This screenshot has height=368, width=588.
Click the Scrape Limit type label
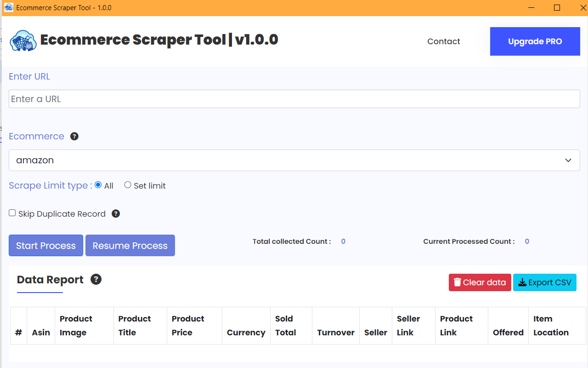(51, 185)
